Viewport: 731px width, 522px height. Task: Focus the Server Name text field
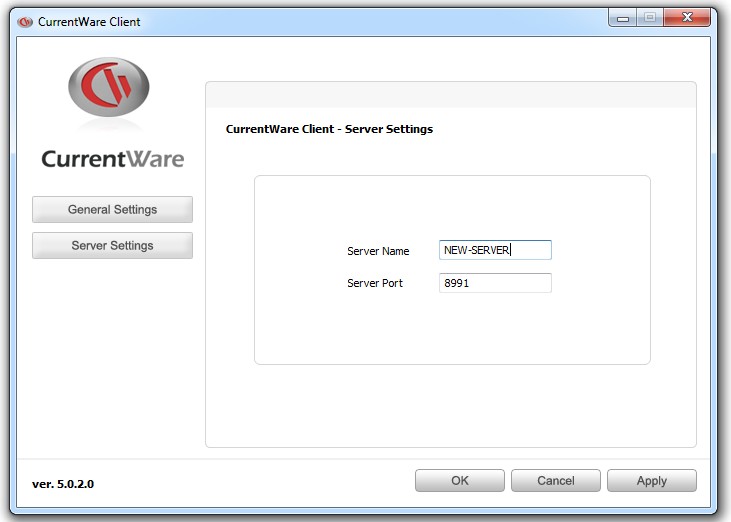[495, 251]
